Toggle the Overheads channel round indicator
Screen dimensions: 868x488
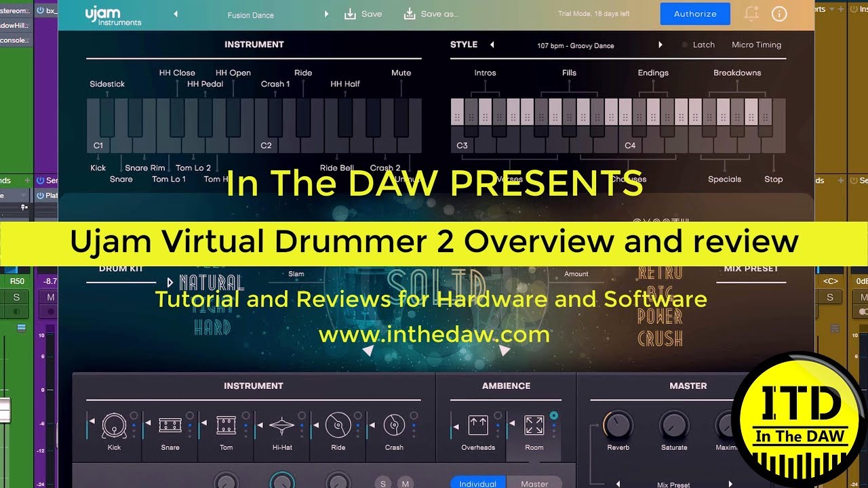click(498, 415)
